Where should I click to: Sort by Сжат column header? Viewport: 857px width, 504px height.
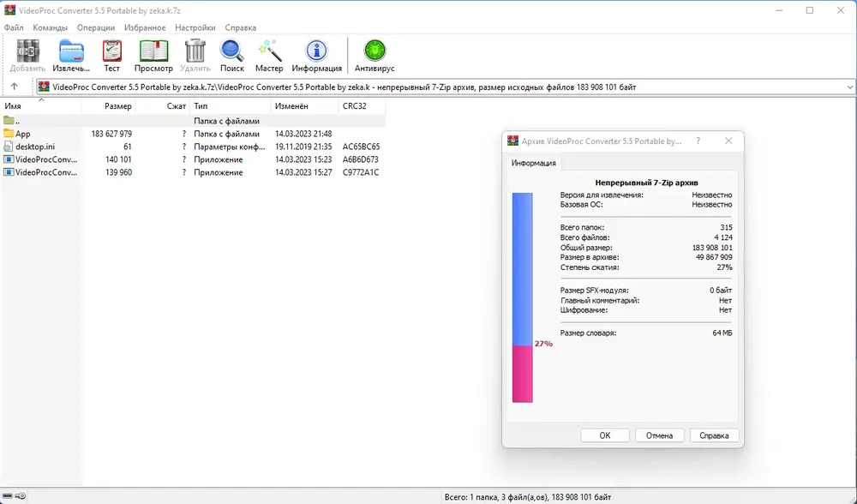(162, 106)
